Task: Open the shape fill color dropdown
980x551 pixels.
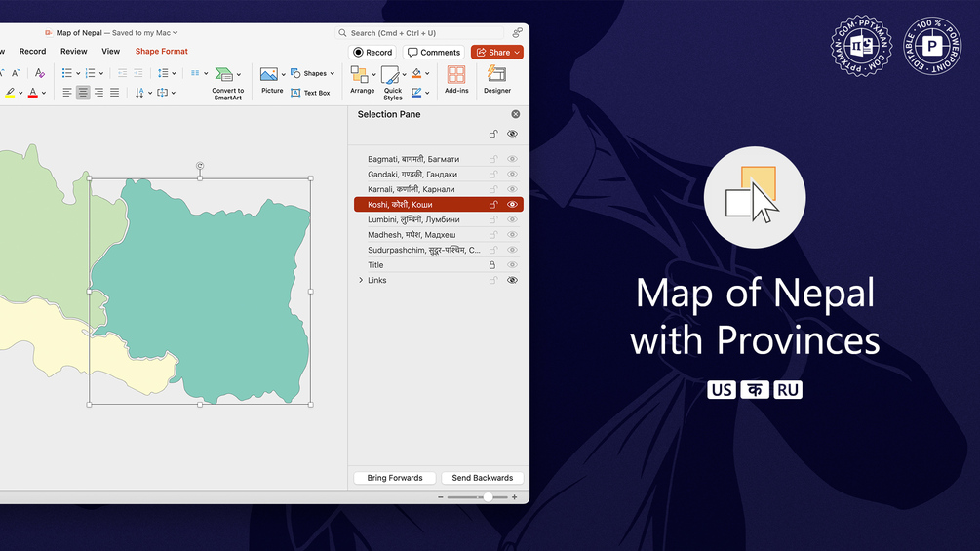Action: tap(427, 74)
